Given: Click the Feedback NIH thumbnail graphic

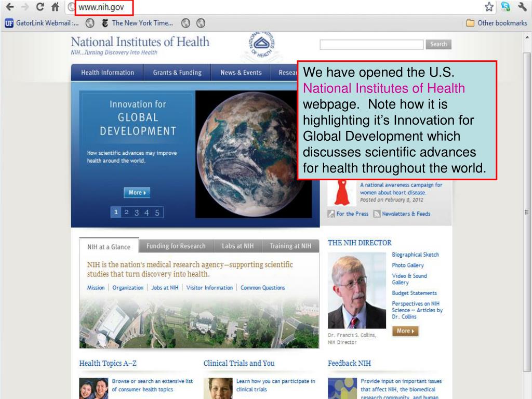Looking at the screenshot, I should tap(342, 388).
